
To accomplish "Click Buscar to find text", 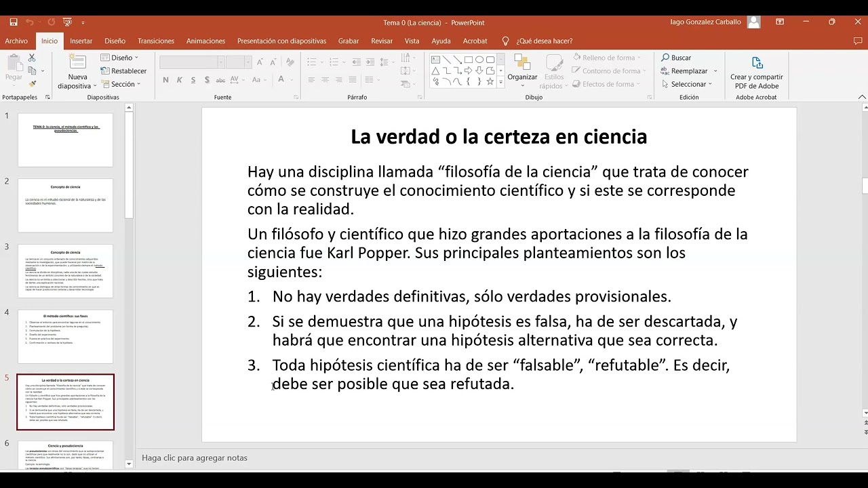I will 676,58.
